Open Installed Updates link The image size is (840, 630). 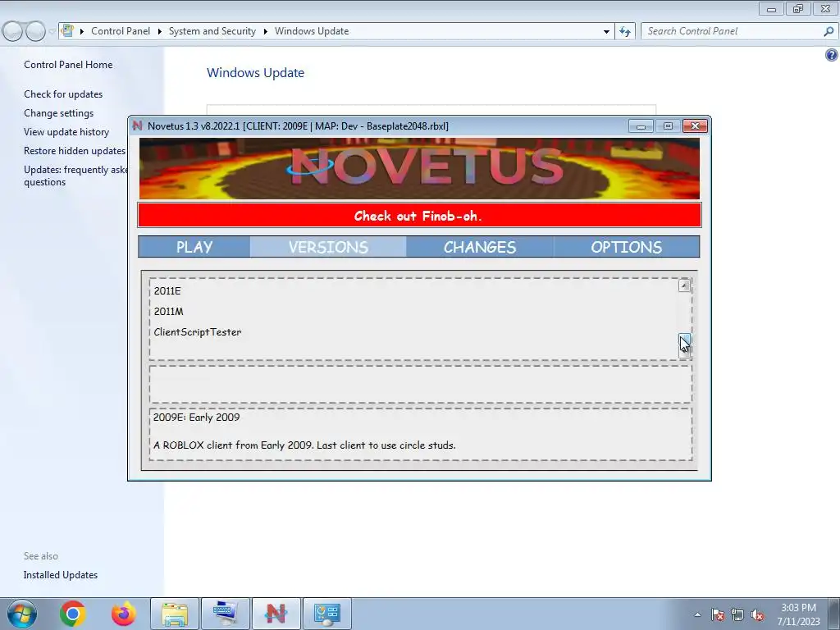point(61,575)
